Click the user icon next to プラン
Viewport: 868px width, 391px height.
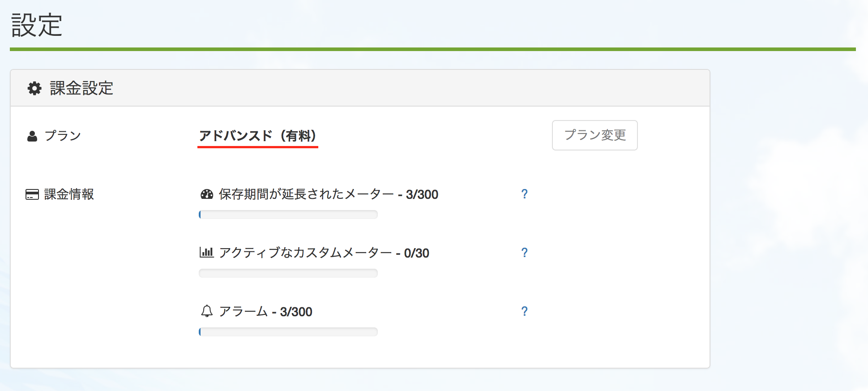pos(32,136)
